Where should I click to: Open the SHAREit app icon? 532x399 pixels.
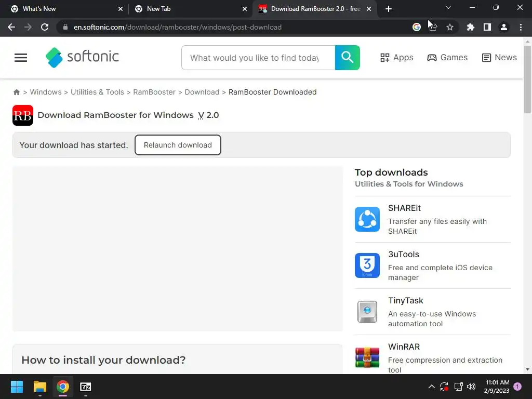click(x=367, y=219)
